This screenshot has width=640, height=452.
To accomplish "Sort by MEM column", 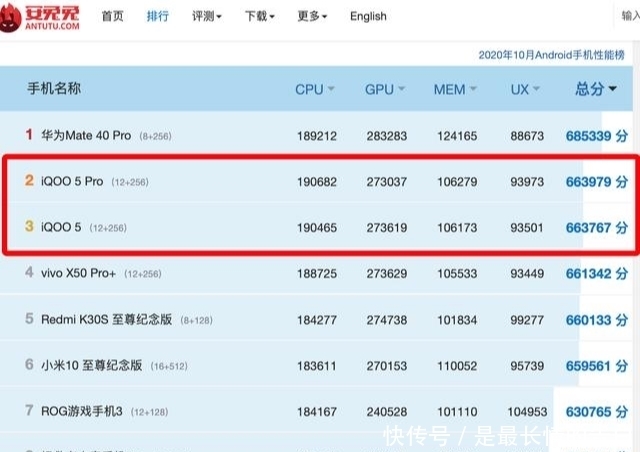I will point(455,89).
